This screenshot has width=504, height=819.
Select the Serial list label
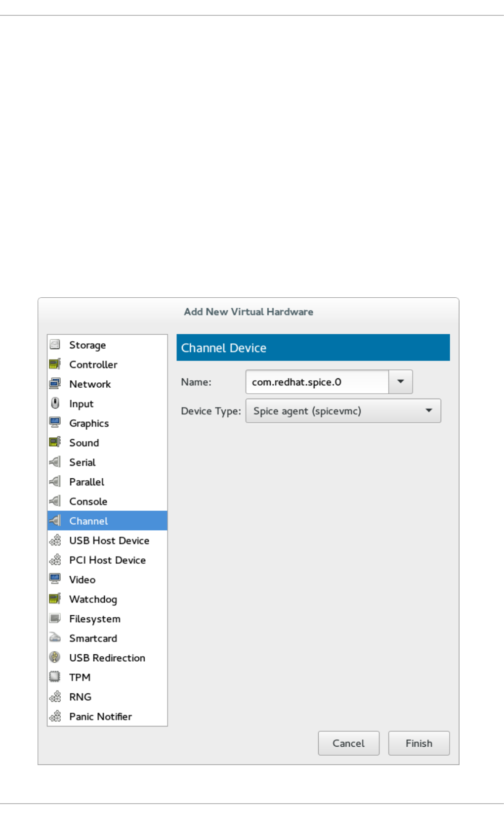(x=83, y=462)
